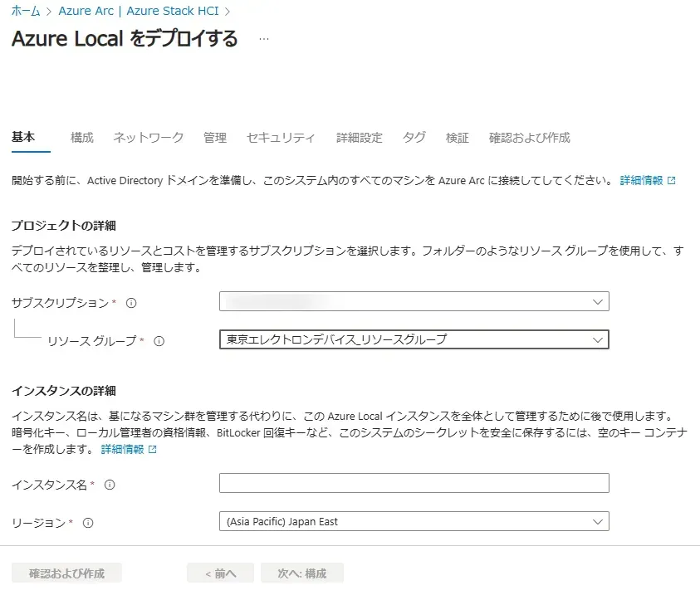
Task: Open the ホーム breadcrumb link
Action: tap(24, 12)
